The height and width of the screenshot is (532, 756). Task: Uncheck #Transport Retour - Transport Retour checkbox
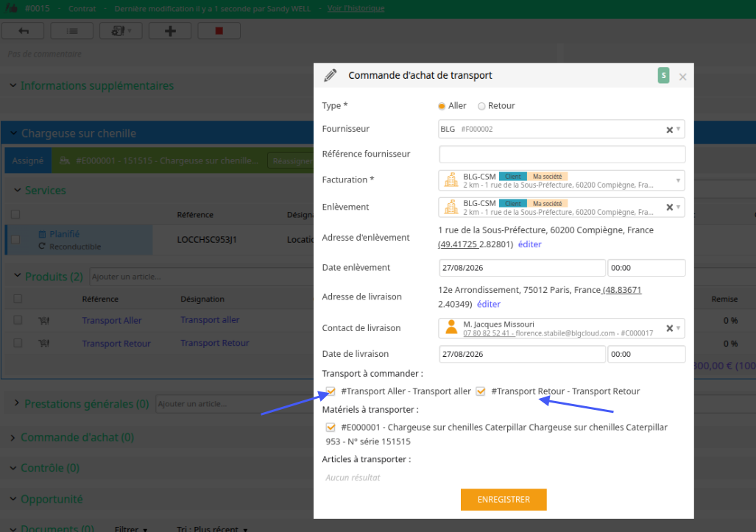pos(480,391)
